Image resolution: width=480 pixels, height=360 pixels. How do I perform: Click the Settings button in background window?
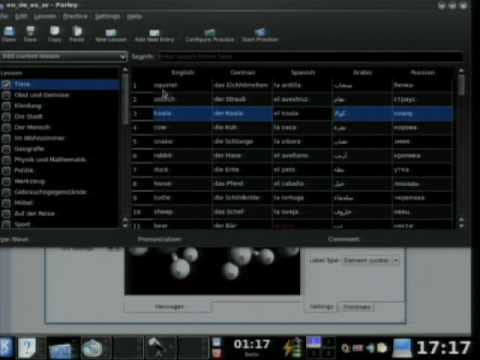[321, 307]
